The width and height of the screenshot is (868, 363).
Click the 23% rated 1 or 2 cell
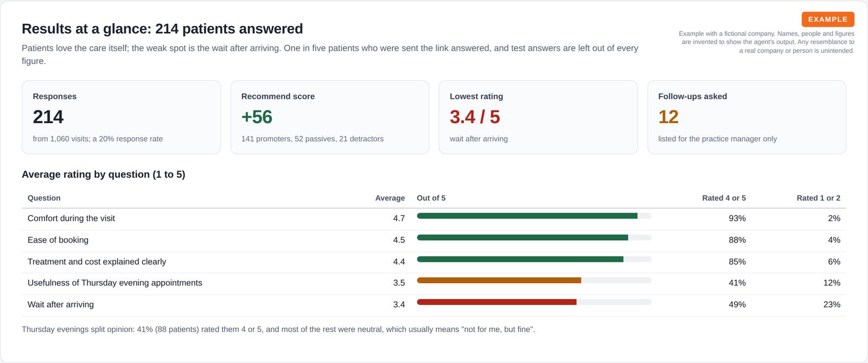point(832,304)
